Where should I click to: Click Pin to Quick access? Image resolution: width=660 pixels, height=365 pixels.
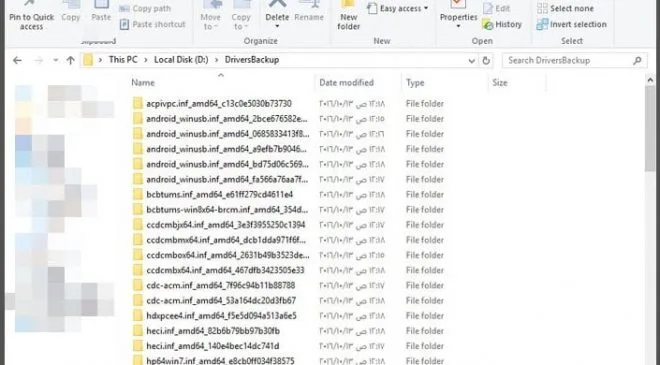31,16
